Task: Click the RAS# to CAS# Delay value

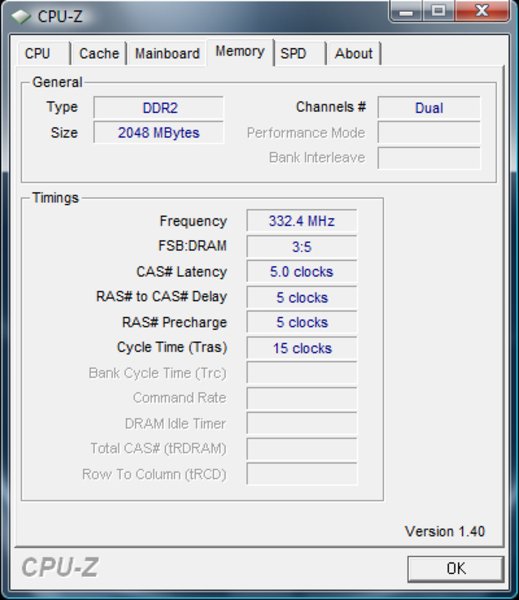Action: click(x=302, y=297)
